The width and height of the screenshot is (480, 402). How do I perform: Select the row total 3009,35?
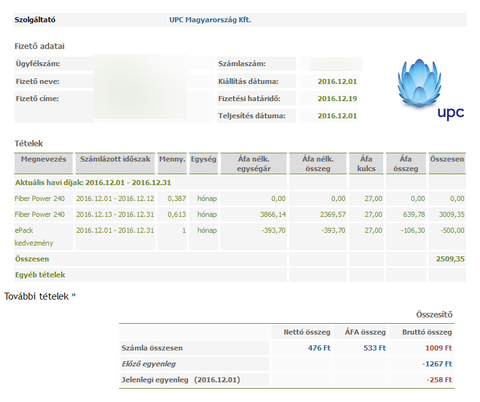451,214
